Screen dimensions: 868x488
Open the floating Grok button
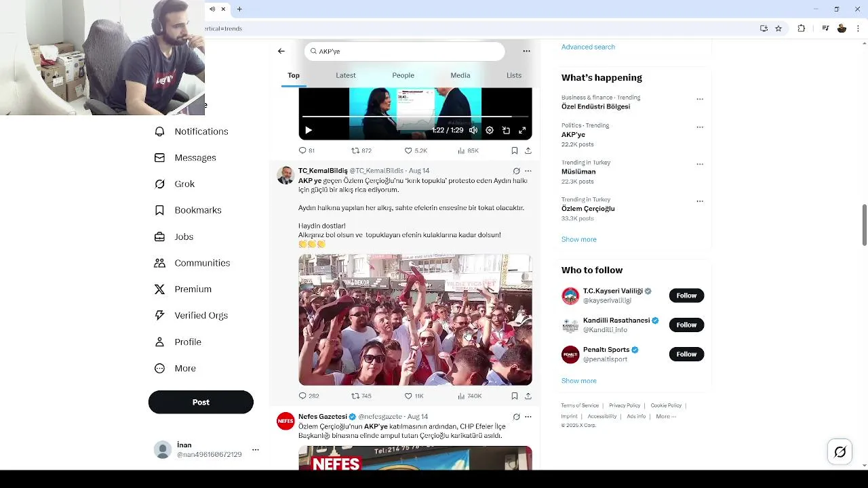coord(840,452)
